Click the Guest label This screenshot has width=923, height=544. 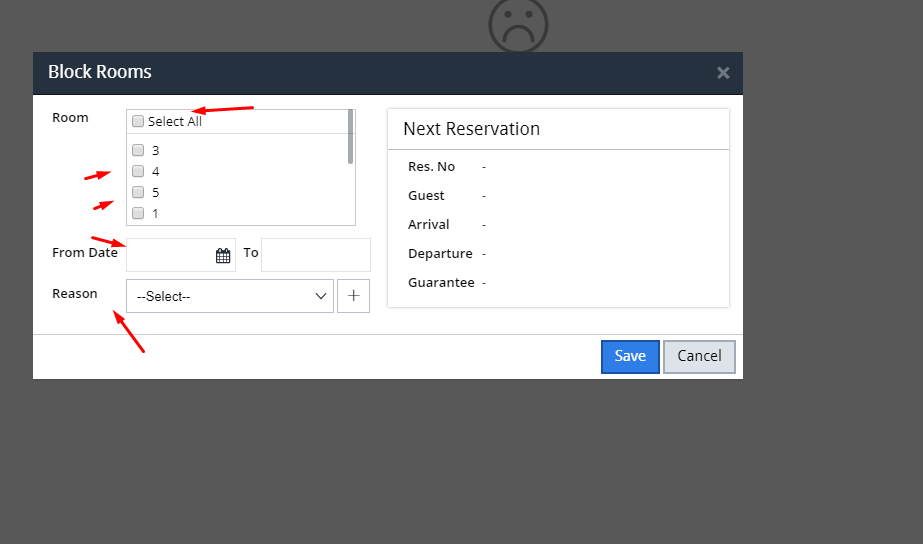point(426,195)
